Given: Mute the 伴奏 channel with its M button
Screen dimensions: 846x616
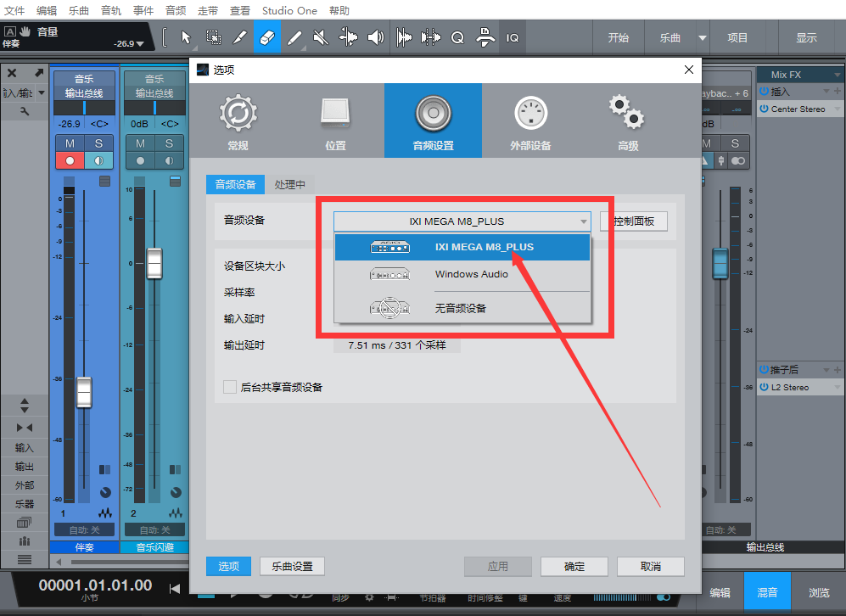Looking at the screenshot, I should (x=70, y=143).
